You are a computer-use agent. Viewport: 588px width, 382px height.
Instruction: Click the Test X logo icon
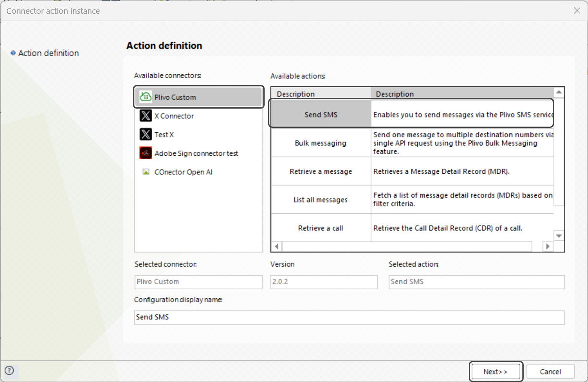click(x=146, y=134)
